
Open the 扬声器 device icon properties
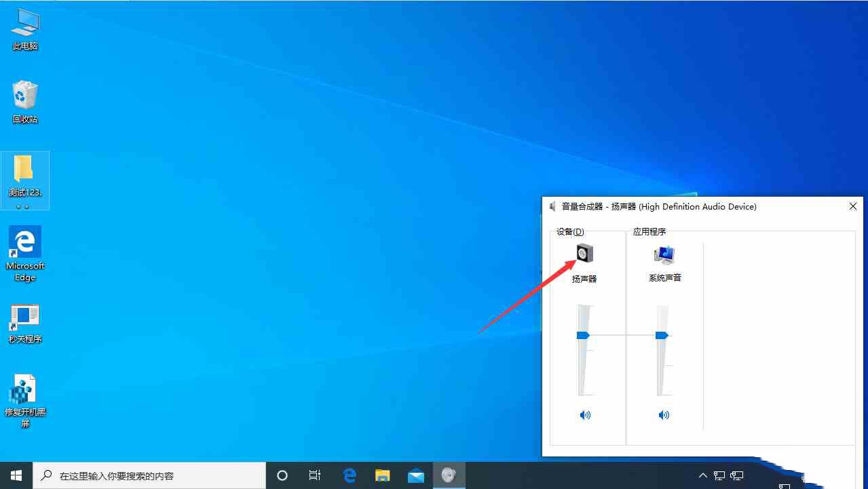[584, 254]
